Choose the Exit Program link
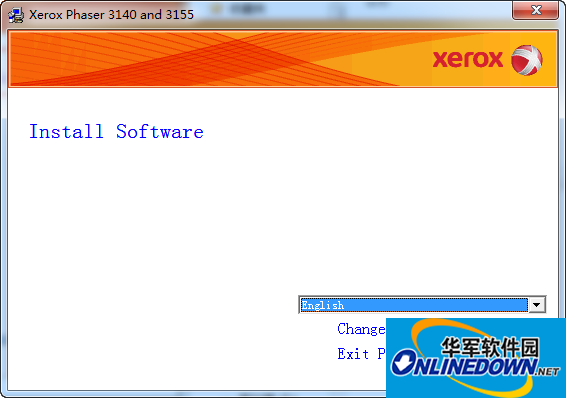The image size is (566, 398). (x=361, y=354)
